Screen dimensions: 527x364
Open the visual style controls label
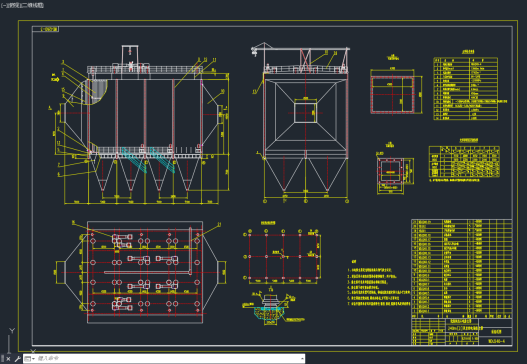pos(32,5)
